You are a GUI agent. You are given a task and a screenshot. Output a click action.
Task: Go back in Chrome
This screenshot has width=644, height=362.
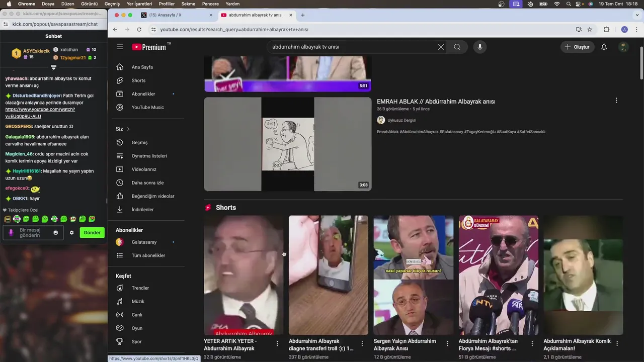(x=115, y=30)
